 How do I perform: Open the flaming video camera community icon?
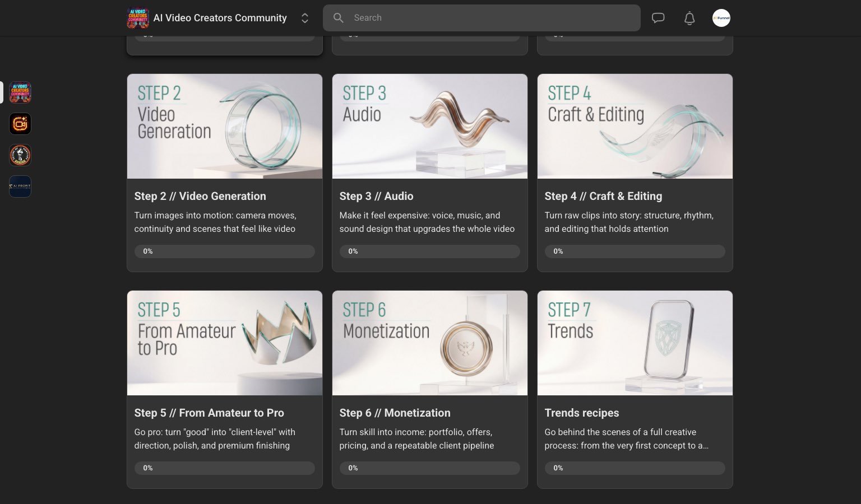coord(20,124)
